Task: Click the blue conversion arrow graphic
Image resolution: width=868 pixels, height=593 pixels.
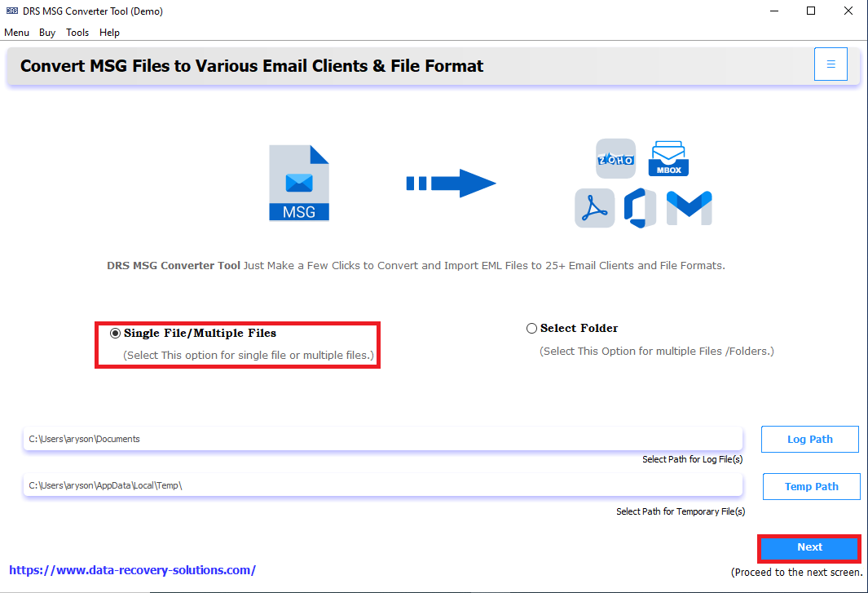Action: [451, 183]
